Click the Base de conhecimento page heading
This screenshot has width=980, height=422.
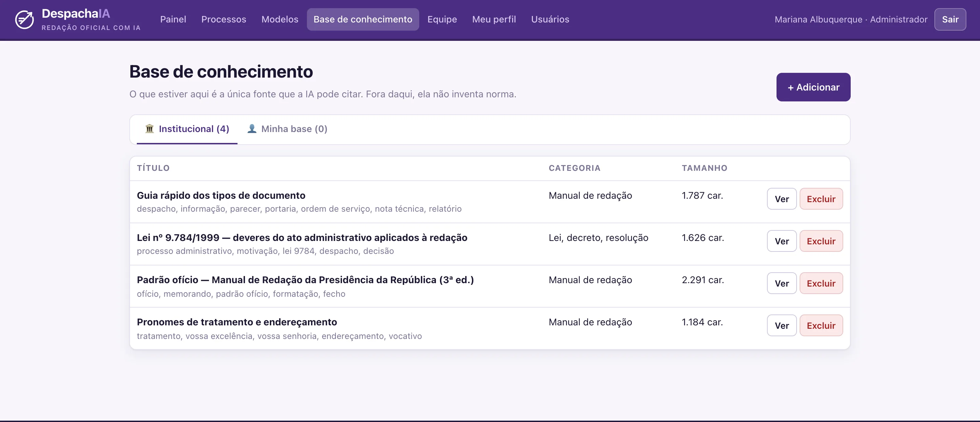[221, 71]
